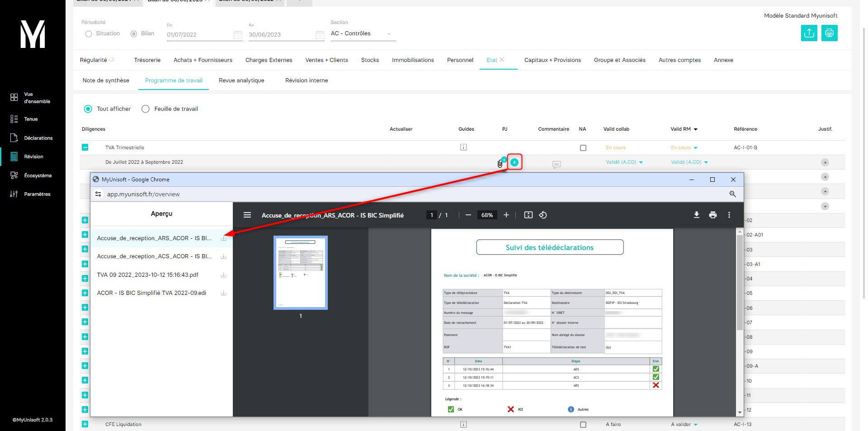Select the page 1 thumbnail
This screenshot has width=868, height=431.
tap(301, 273)
